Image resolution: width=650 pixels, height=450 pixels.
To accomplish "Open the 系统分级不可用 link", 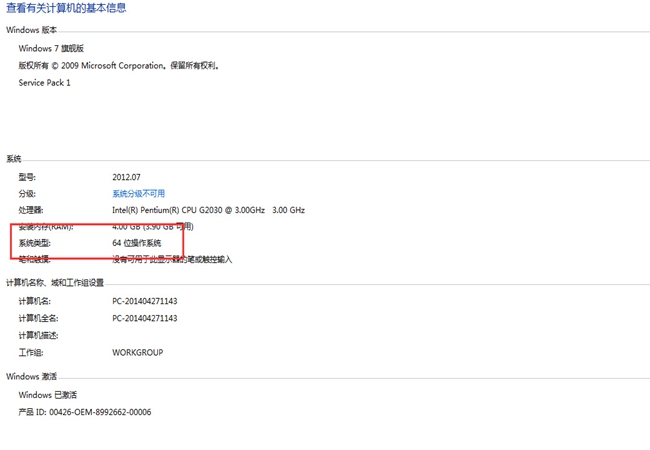I will pyautogui.click(x=138, y=194).
